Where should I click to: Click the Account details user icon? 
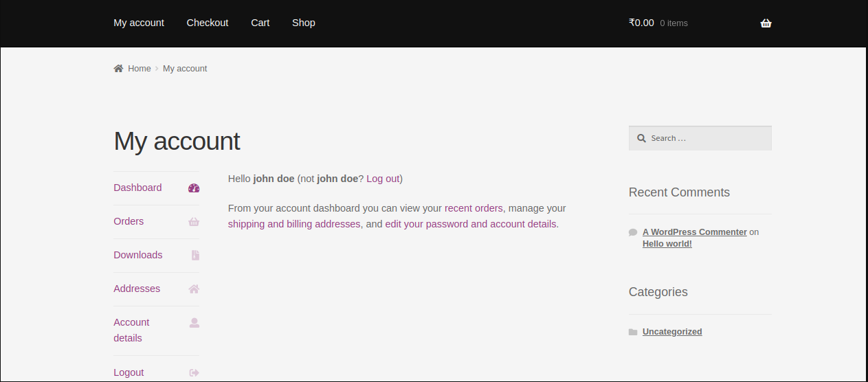click(194, 322)
